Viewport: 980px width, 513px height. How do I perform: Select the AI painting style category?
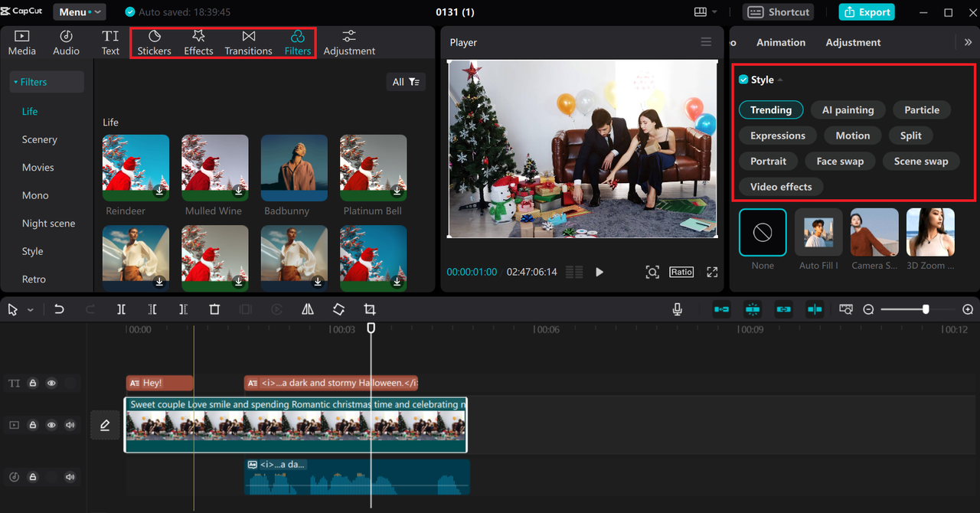coord(848,110)
